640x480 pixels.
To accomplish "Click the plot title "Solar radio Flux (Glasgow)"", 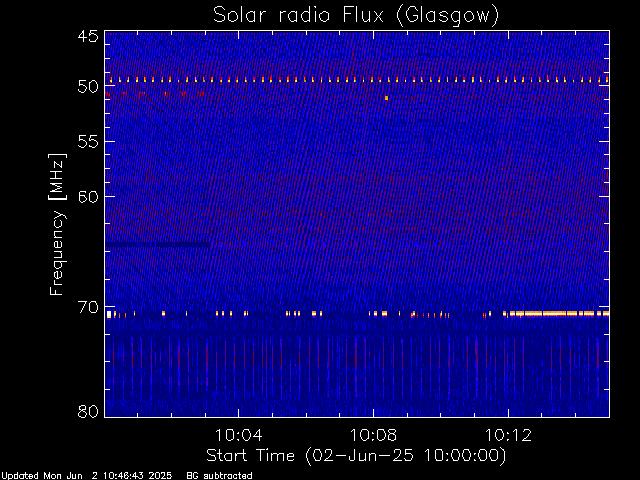I will pyautogui.click(x=356, y=16).
